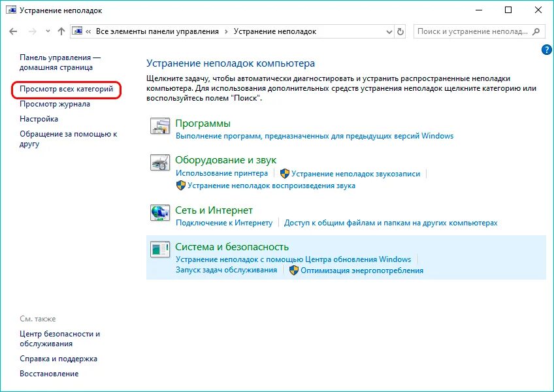Click the window title bar icon
Screen dimensions: 554x392
(x=11, y=10)
